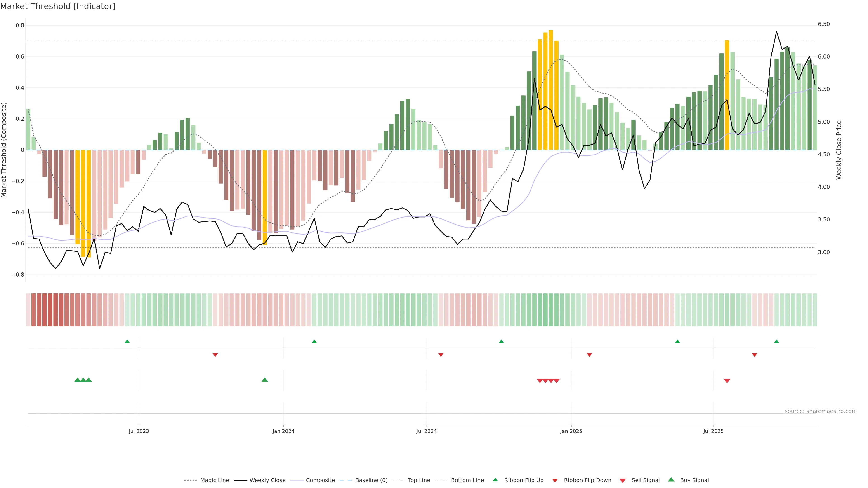Click the first ribbon flip up marker near Jul 2023
This screenshot has width=868, height=488.
click(127, 342)
